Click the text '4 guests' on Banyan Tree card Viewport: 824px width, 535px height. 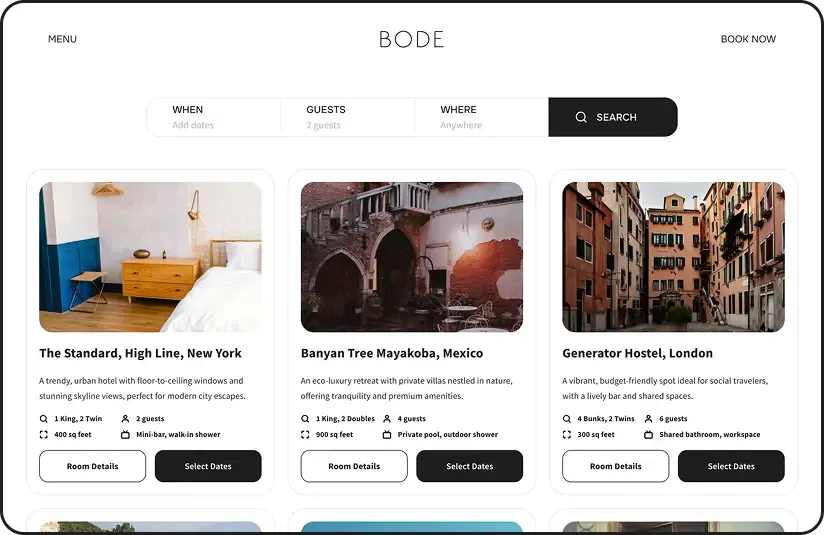pos(411,419)
